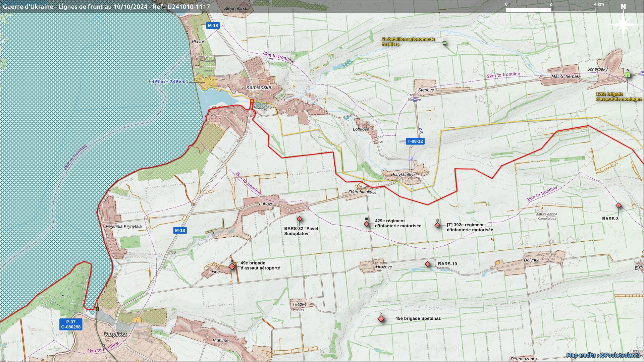The image size is (644, 362).
Task: Click the + 49 ha area annotation
Action: (x=168, y=81)
